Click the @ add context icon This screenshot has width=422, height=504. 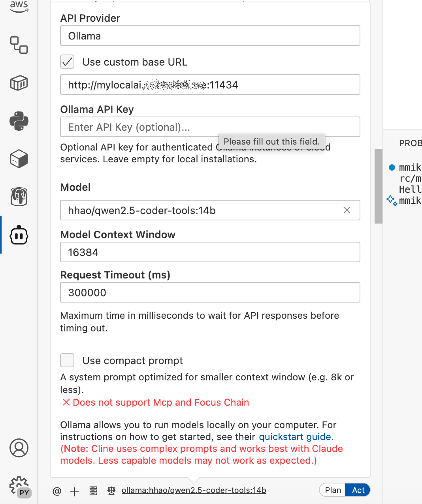(57, 491)
